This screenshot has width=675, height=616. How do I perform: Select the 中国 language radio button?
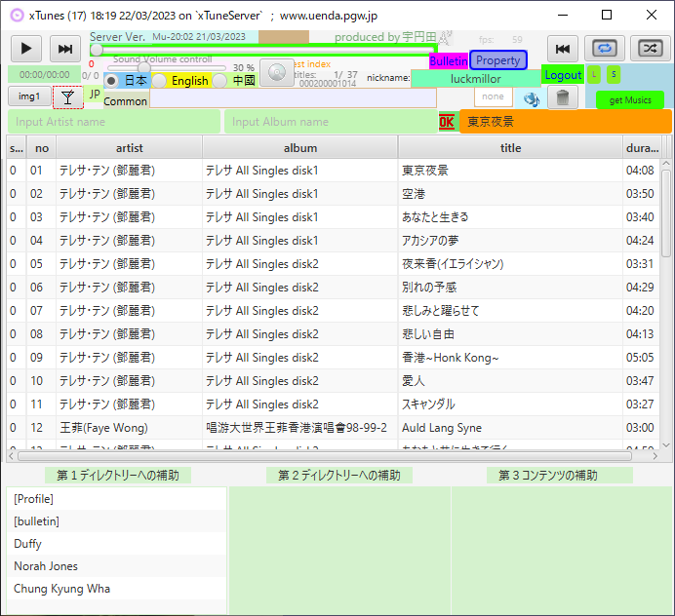coord(220,81)
